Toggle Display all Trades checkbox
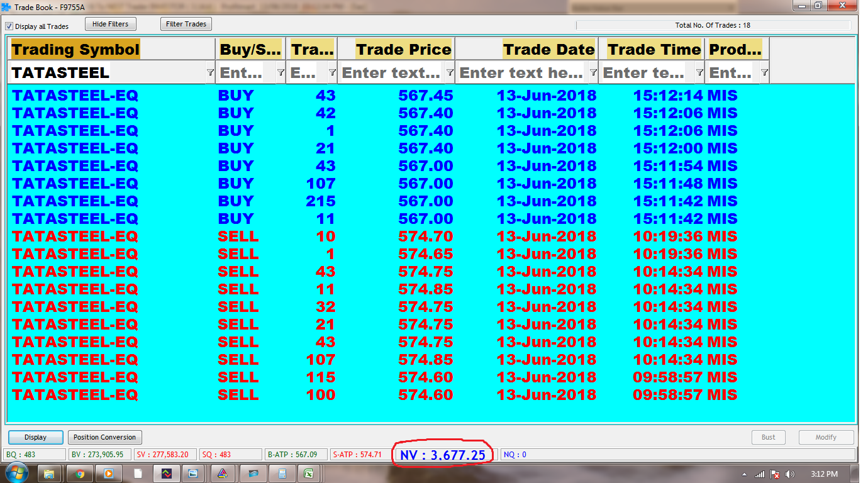Image resolution: width=868 pixels, height=483 pixels. click(9, 26)
